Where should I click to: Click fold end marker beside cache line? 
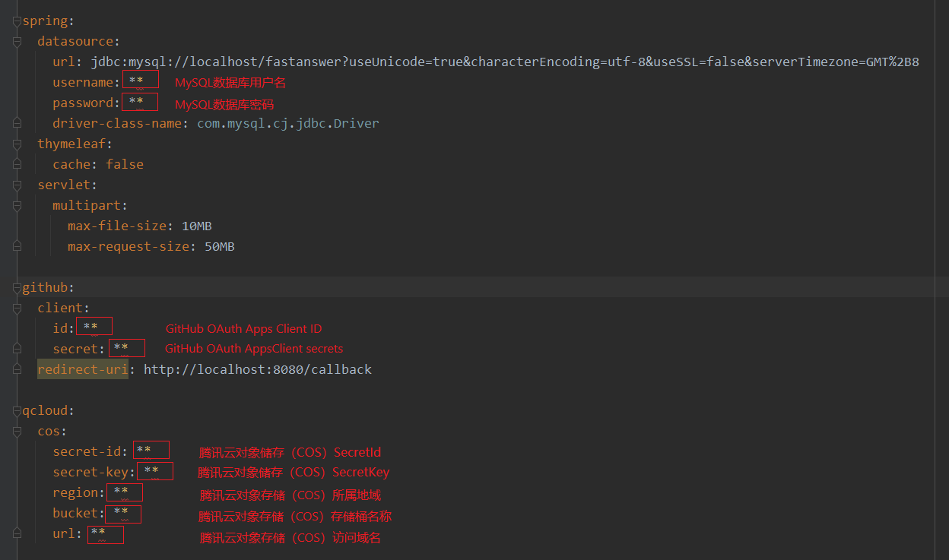pyautogui.click(x=17, y=164)
